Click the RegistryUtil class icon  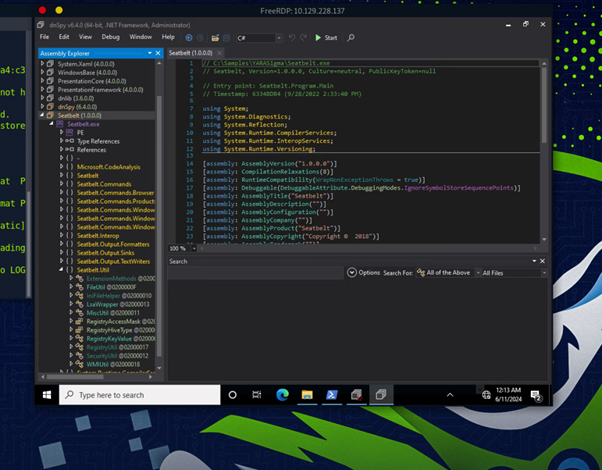[x=79, y=347]
